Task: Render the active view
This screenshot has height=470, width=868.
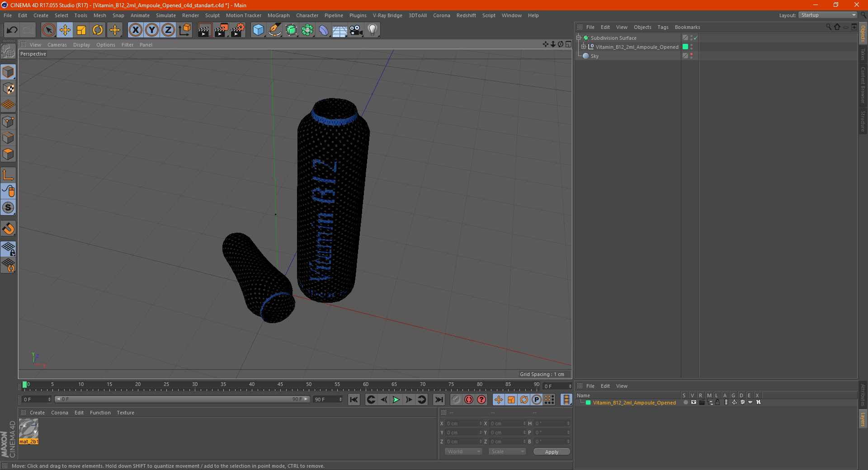Action: [x=204, y=30]
